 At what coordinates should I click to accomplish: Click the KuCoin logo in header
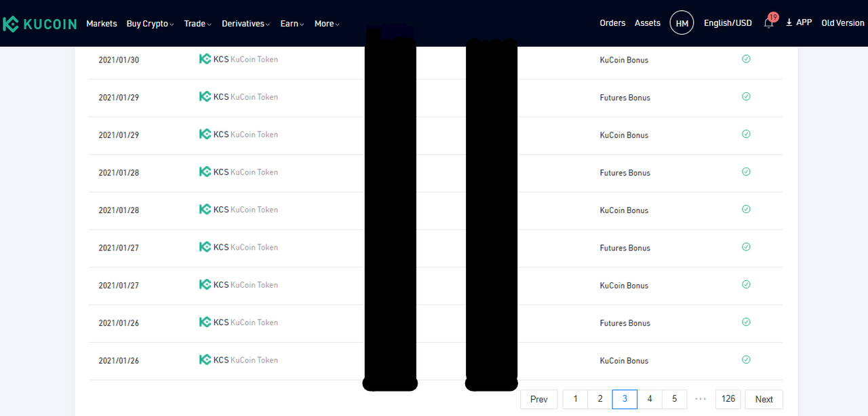pyautogui.click(x=39, y=24)
